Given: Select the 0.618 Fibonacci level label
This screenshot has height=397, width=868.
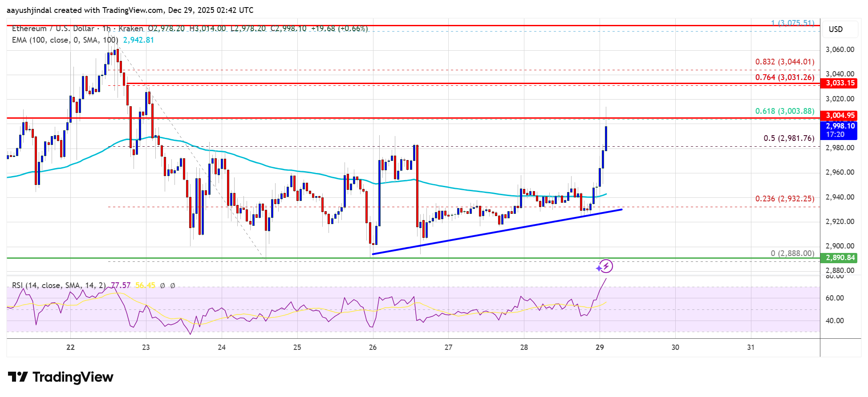Looking at the screenshot, I should coord(784,111).
